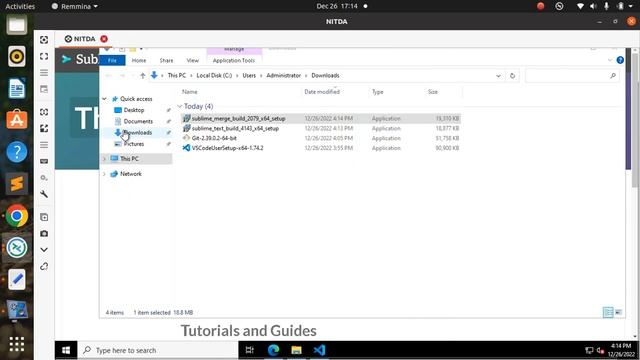Open the Home ribbon tab
Viewport: 640px width, 360px height.
139,60
